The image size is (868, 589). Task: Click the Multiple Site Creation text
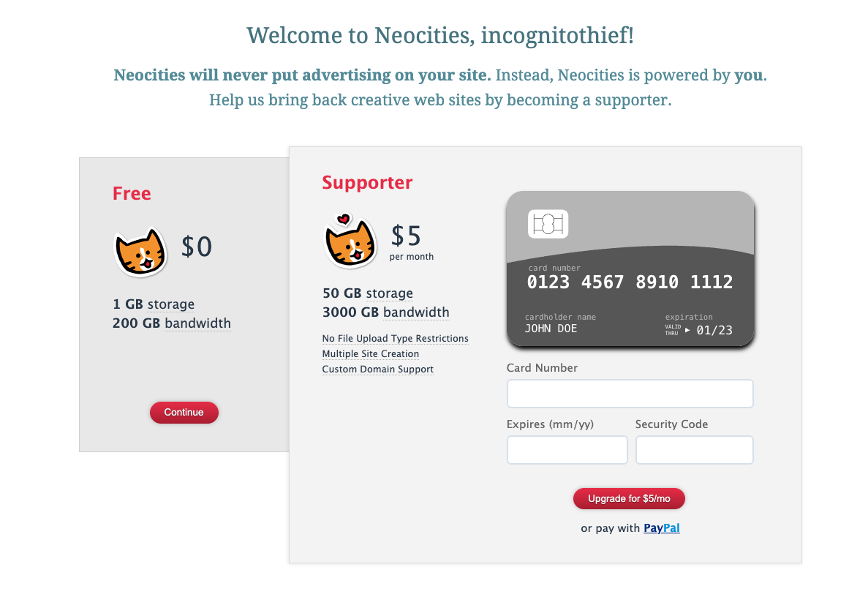370,353
